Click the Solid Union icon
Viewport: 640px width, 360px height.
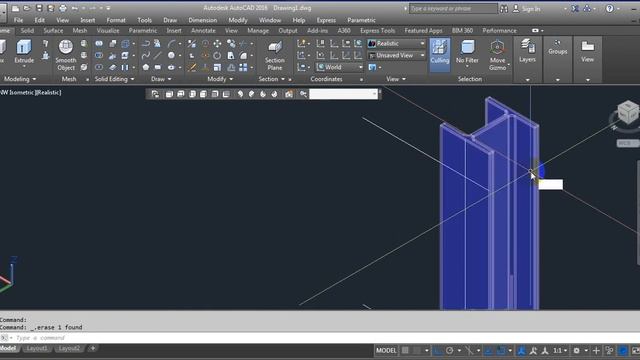tap(99, 43)
